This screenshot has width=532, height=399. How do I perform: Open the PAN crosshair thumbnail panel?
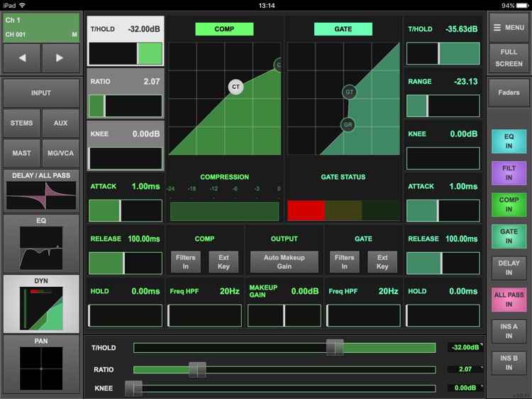tap(41, 365)
